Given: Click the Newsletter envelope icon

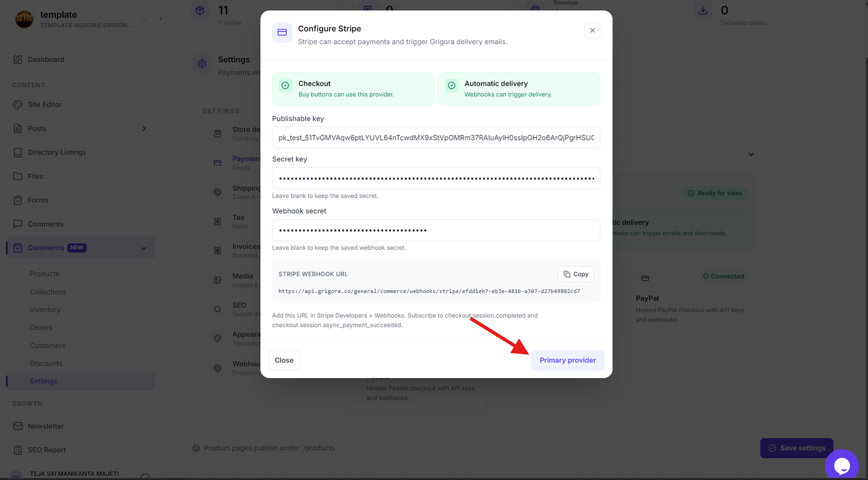Looking at the screenshot, I should pyautogui.click(x=17, y=426).
